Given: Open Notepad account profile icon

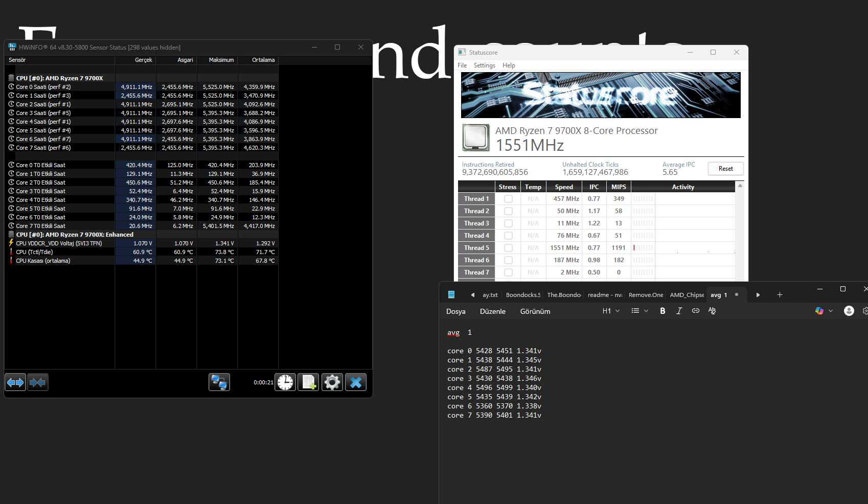Looking at the screenshot, I should (x=849, y=311).
